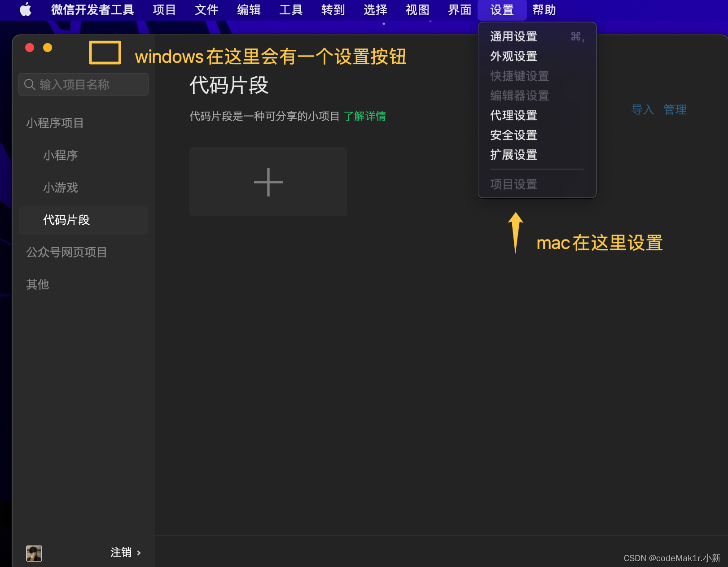Click the 管理 link
Viewport: 728px width, 567px height.
[675, 109]
